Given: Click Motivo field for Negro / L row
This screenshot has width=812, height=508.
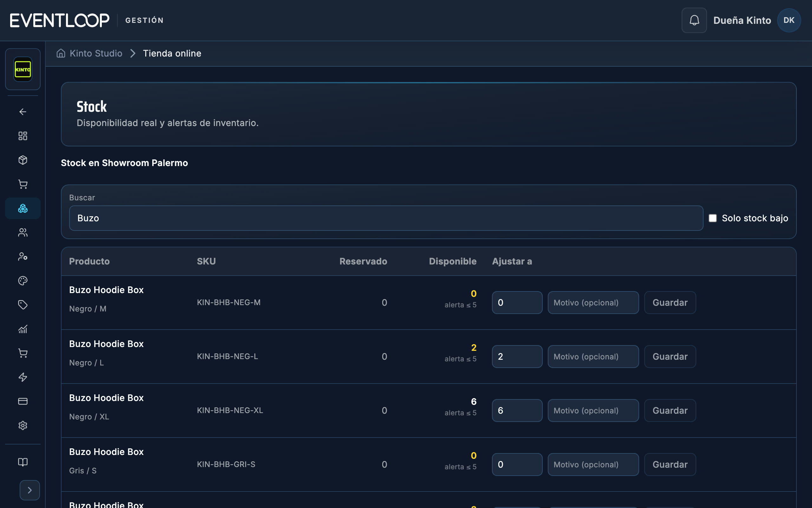Looking at the screenshot, I should pos(593,357).
